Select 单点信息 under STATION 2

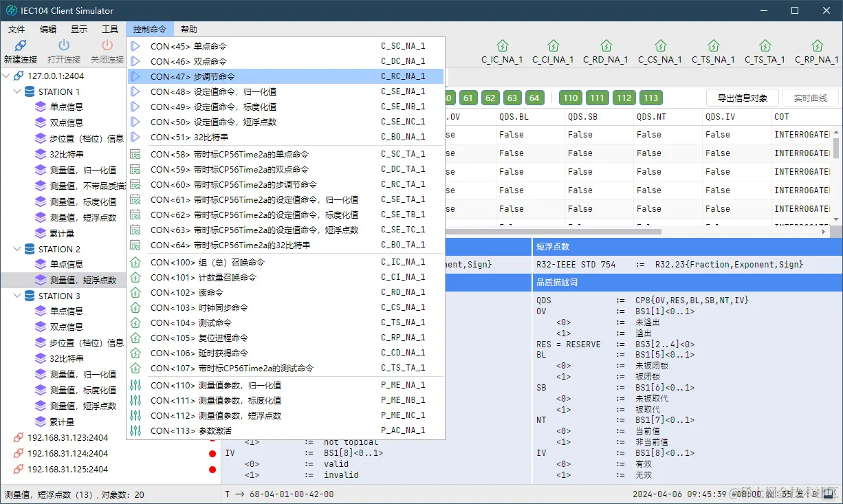click(x=67, y=264)
